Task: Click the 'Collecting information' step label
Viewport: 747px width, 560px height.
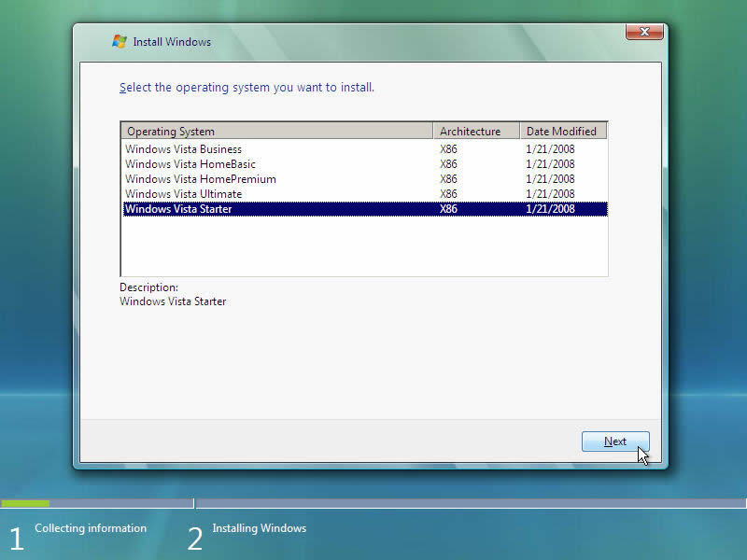Action: 91,528
